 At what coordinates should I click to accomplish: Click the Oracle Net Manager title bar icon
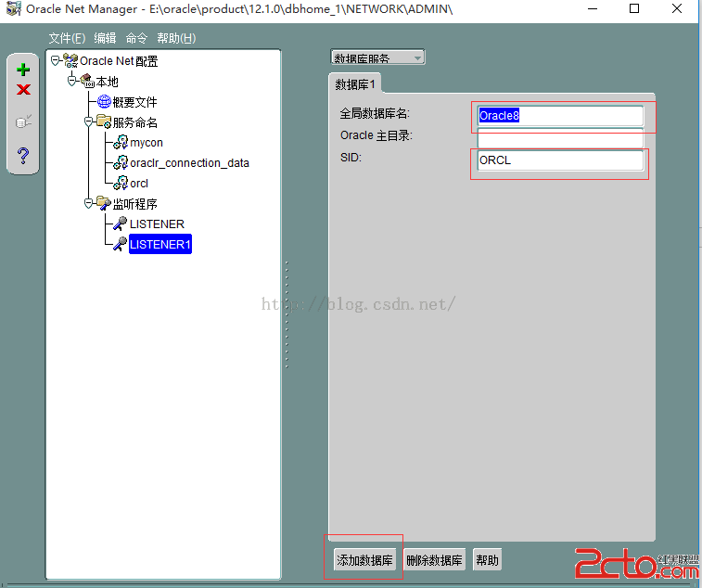[13, 8]
